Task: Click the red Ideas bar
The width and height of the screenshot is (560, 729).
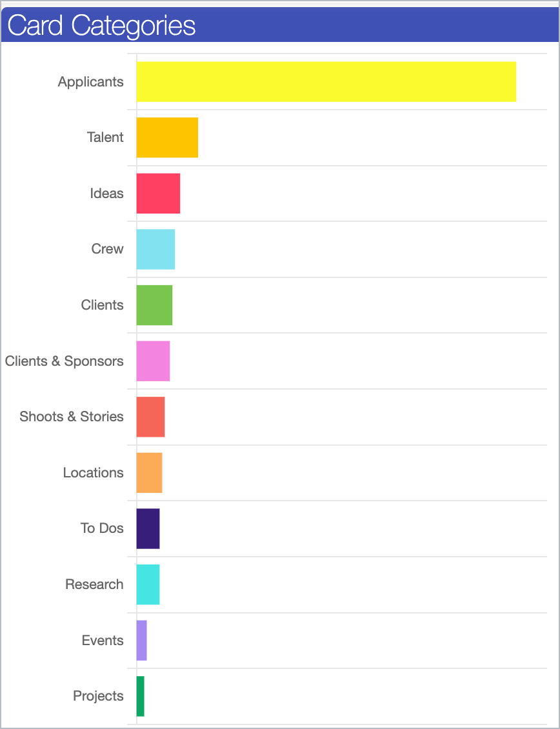Action: pyautogui.click(x=158, y=194)
